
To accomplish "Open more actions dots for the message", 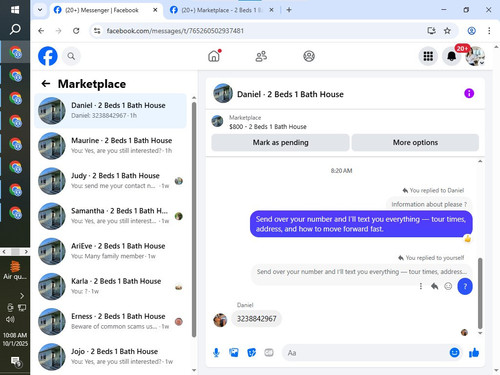I will [421, 286].
